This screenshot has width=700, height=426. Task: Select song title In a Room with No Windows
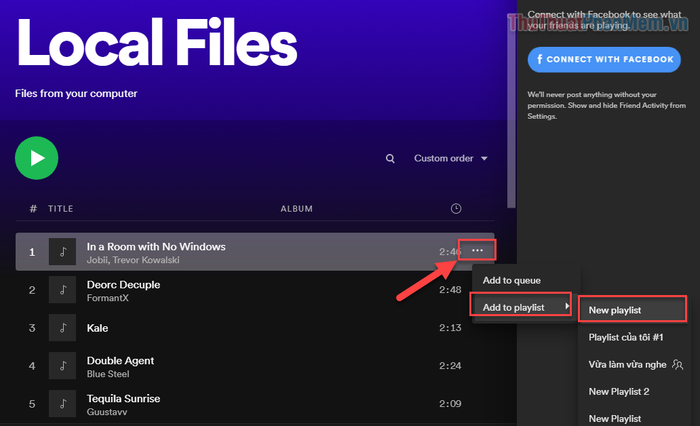point(156,246)
